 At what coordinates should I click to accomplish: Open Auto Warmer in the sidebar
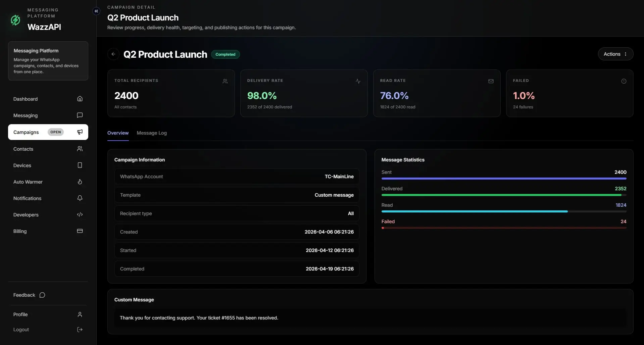(48, 182)
